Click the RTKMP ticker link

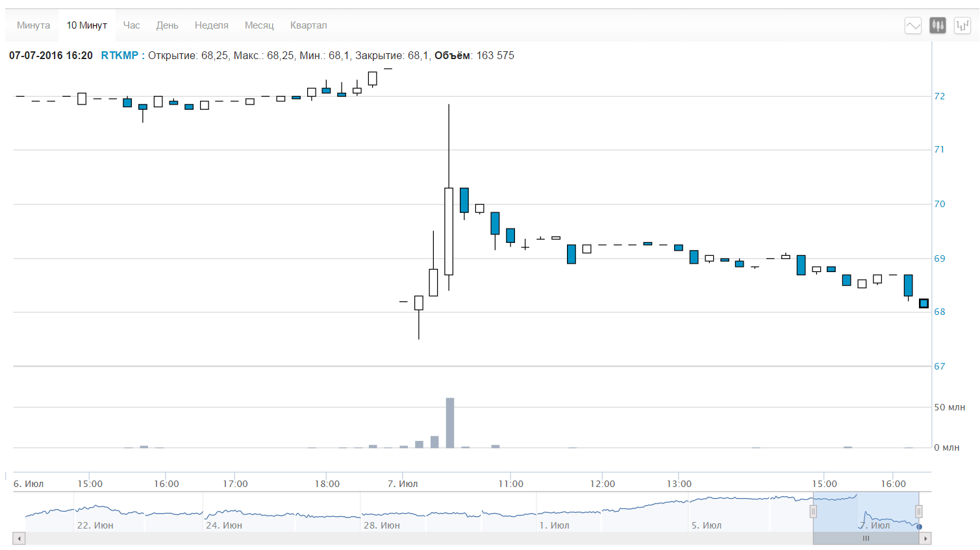coord(119,56)
